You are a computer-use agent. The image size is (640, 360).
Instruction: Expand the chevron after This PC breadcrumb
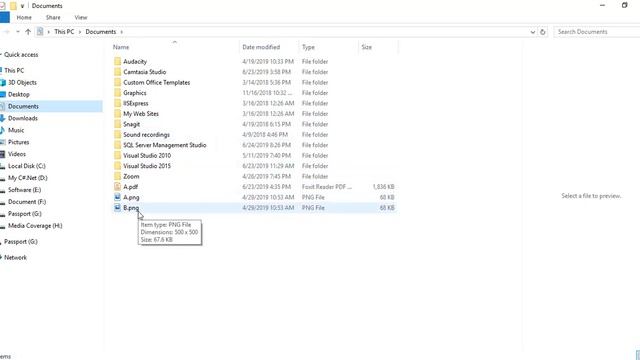click(80, 32)
